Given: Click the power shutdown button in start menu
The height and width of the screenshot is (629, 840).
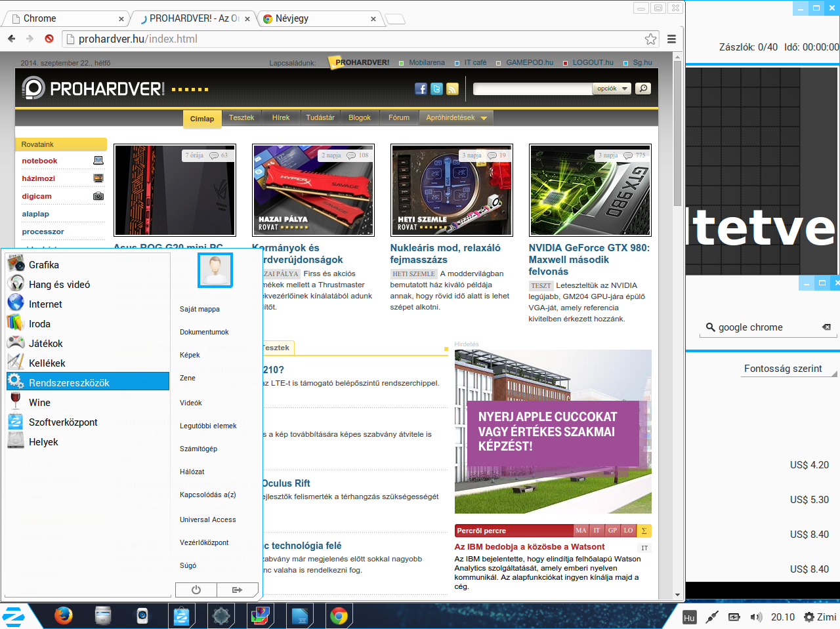Looking at the screenshot, I should [x=196, y=590].
